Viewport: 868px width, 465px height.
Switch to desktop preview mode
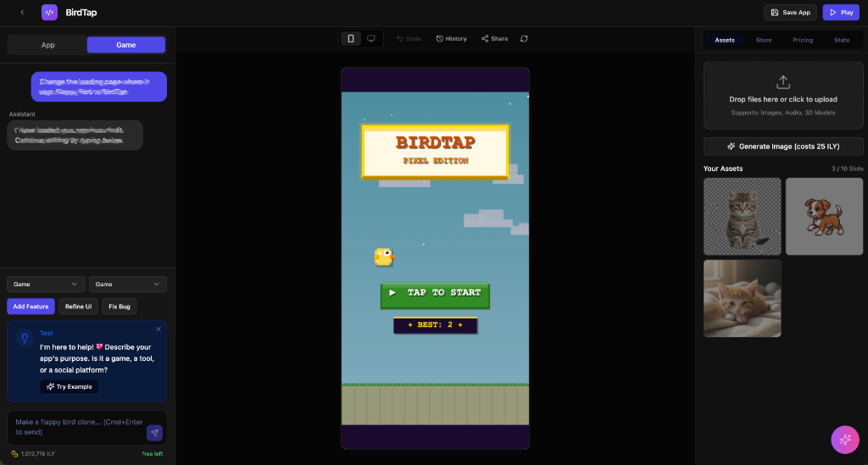point(371,39)
